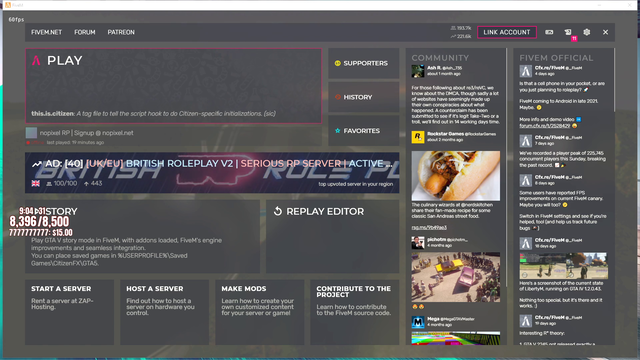Open LibertyM screenshot in official feed
The image size is (640, 360).
tap(563, 266)
